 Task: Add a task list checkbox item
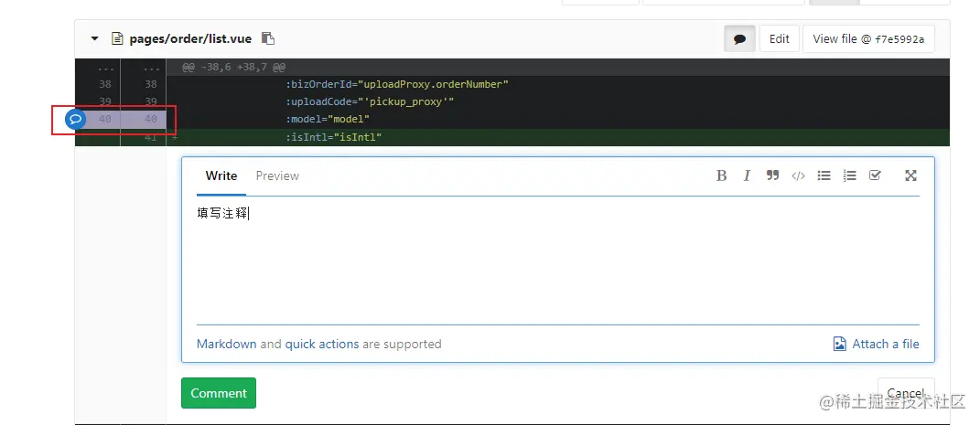(875, 175)
